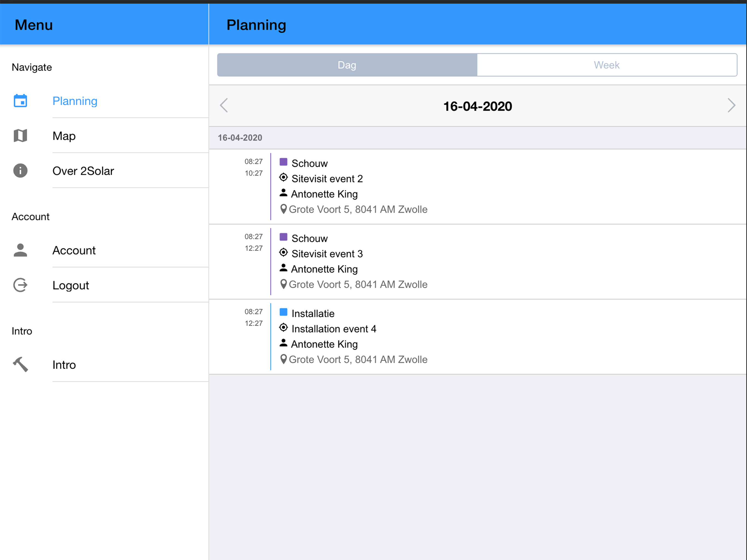Click the Logout label

pos(71,285)
